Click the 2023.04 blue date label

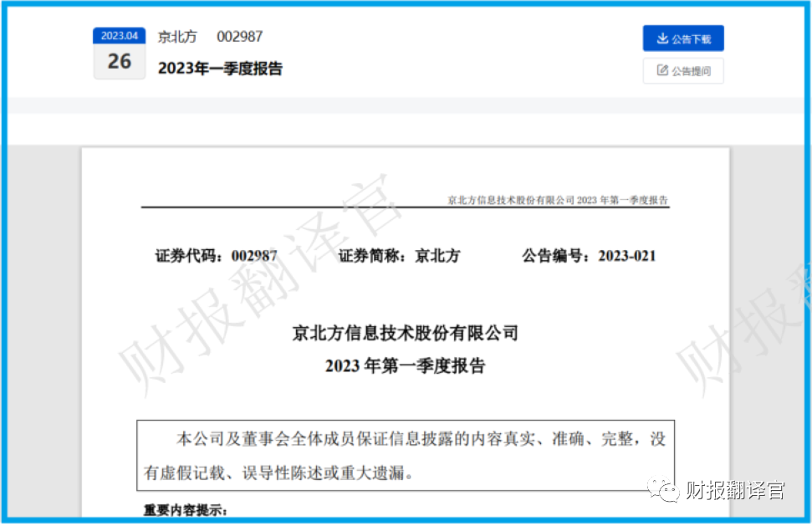coord(120,36)
